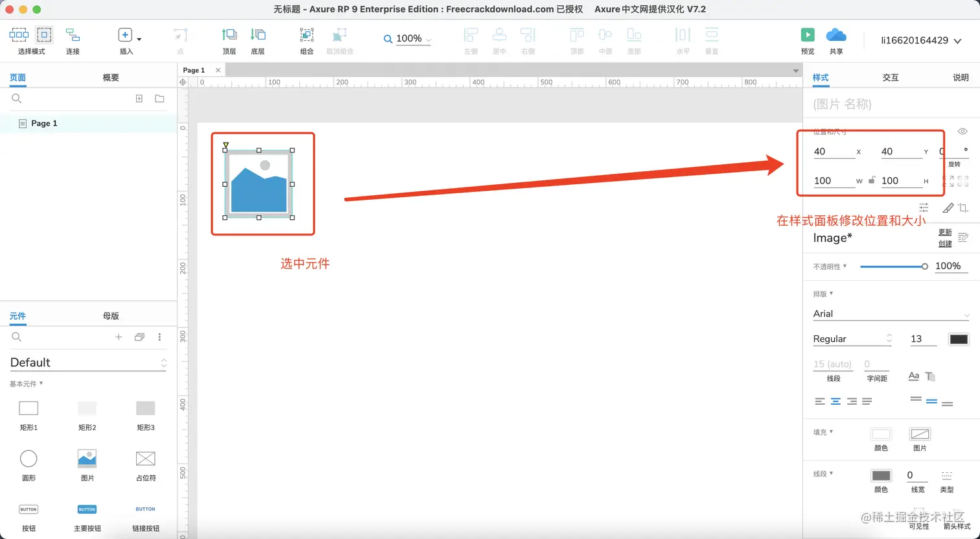Click the widget library search icon
Image resolution: width=980 pixels, height=539 pixels.
17,337
